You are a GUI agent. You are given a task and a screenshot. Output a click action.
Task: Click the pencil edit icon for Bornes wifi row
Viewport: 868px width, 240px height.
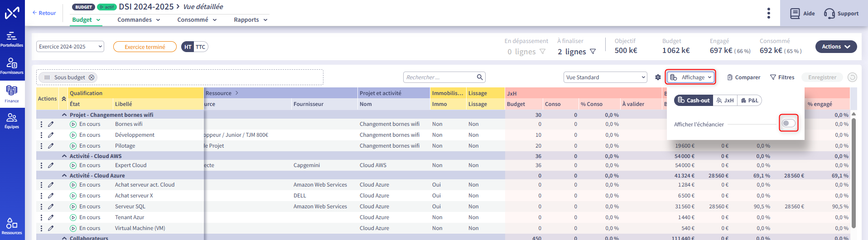tap(51, 124)
